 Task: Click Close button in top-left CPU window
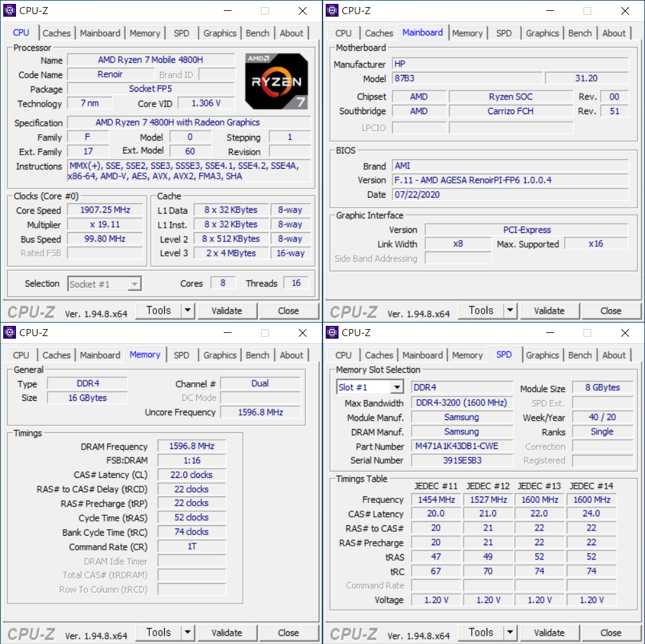pyautogui.click(x=289, y=310)
